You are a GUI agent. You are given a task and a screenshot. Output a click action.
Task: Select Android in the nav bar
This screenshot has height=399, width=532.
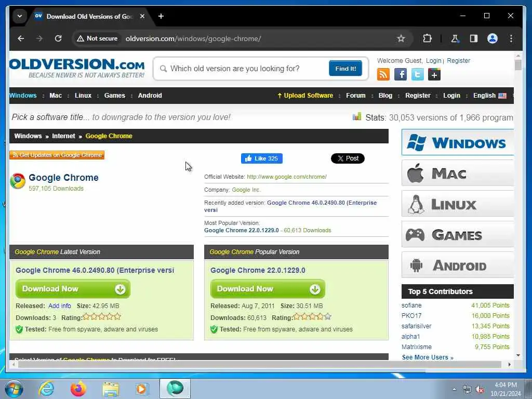tap(150, 96)
